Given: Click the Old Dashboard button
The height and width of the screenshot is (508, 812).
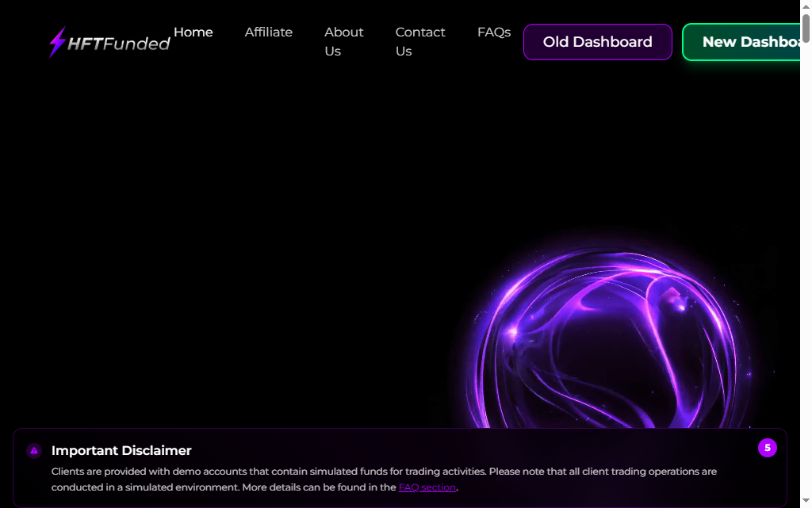Looking at the screenshot, I should coord(597,42).
